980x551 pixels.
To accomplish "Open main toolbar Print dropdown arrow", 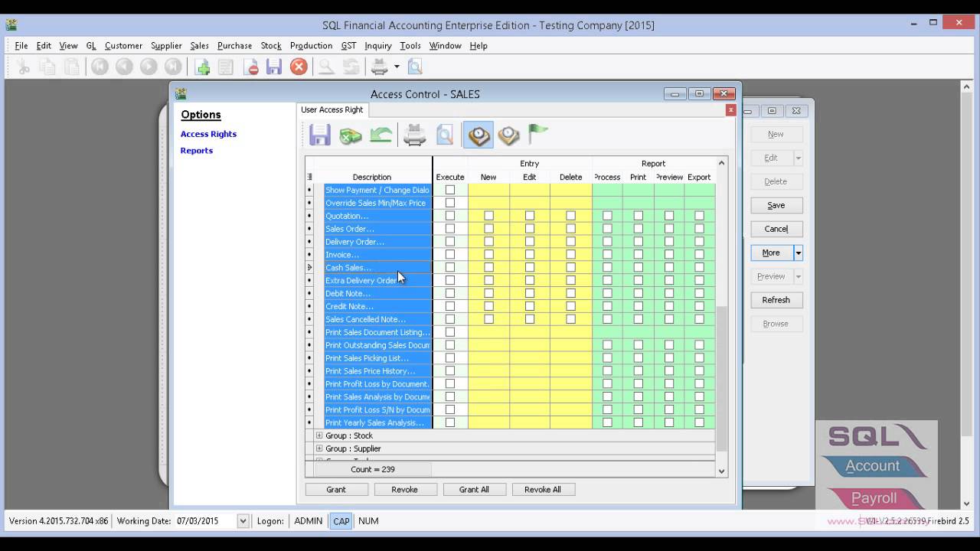I will click(397, 67).
